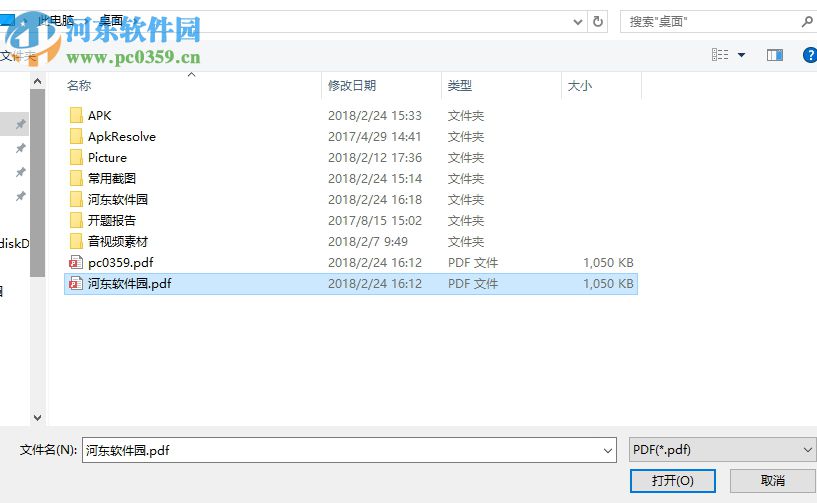Click PDF 文件 type of pc0359.pdf
817x503 pixels.
click(473, 262)
